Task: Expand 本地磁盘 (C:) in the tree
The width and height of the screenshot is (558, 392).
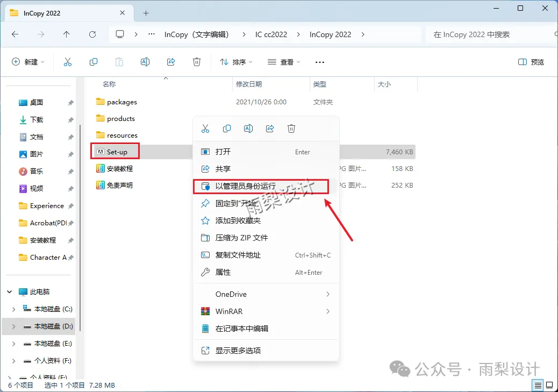Action: (13, 309)
